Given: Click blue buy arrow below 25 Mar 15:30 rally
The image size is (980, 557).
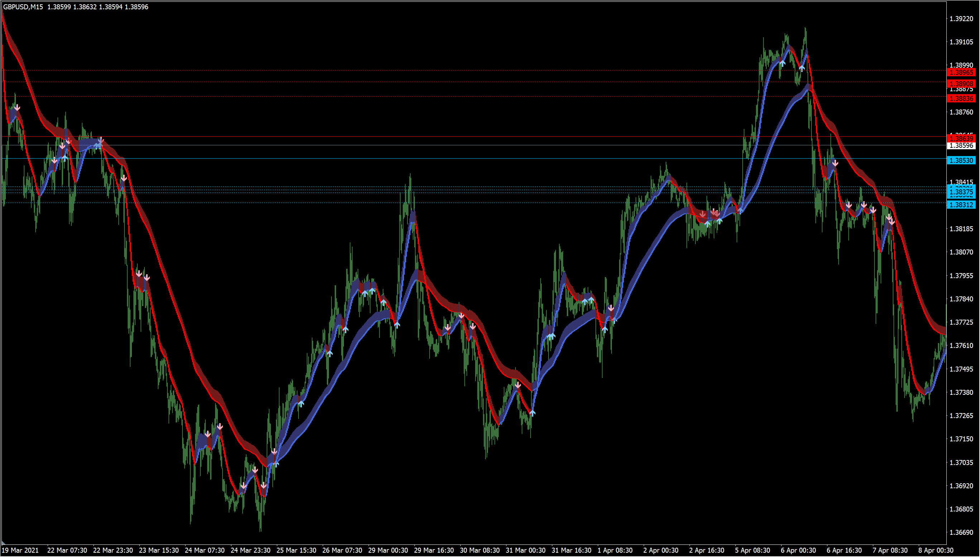Looking at the screenshot, I should coord(301,403).
